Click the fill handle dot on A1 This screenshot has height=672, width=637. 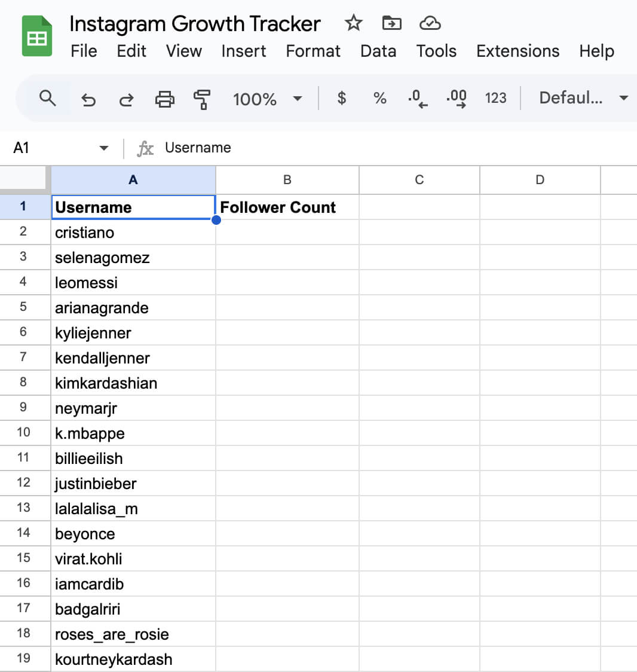coord(216,220)
